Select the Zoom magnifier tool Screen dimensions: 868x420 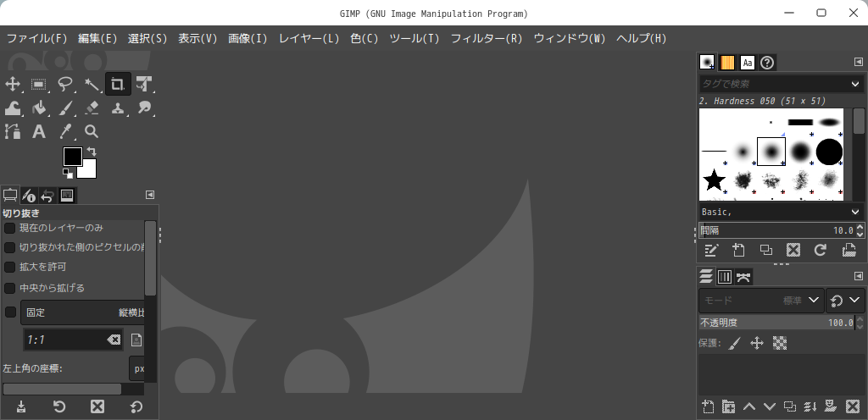click(x=92, y=131)
